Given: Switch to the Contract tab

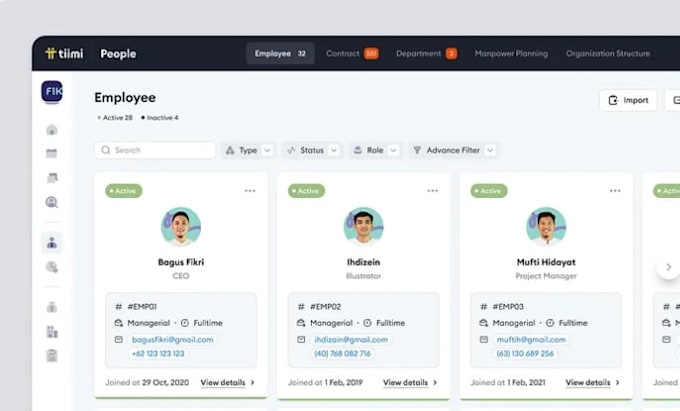Looking at the screenshot, I should point(352,53).
